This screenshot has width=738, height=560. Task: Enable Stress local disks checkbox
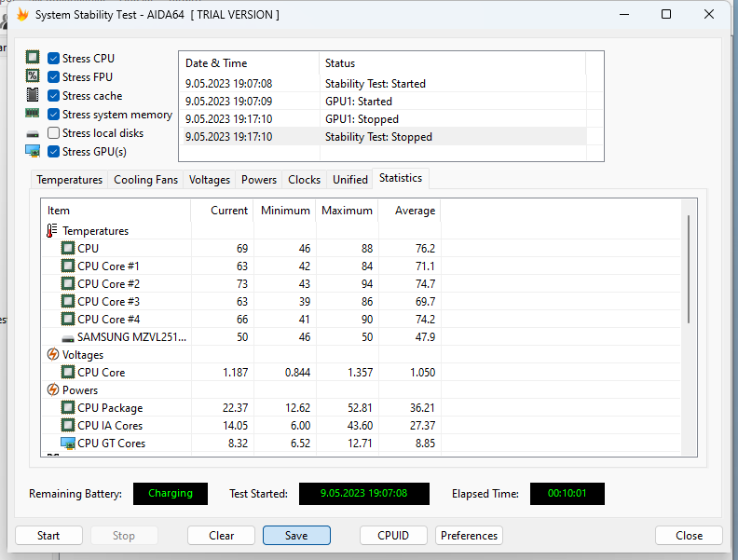pos(54,133)
